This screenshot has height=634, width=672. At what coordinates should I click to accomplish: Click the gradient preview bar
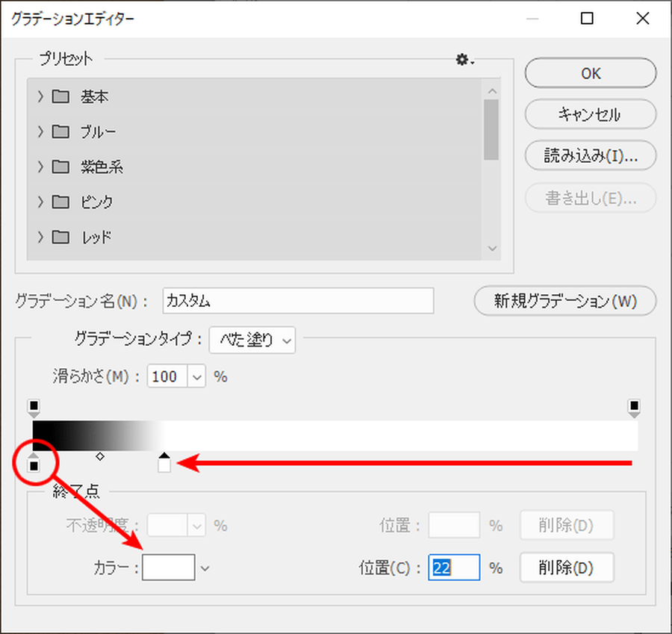coord(335,435)
